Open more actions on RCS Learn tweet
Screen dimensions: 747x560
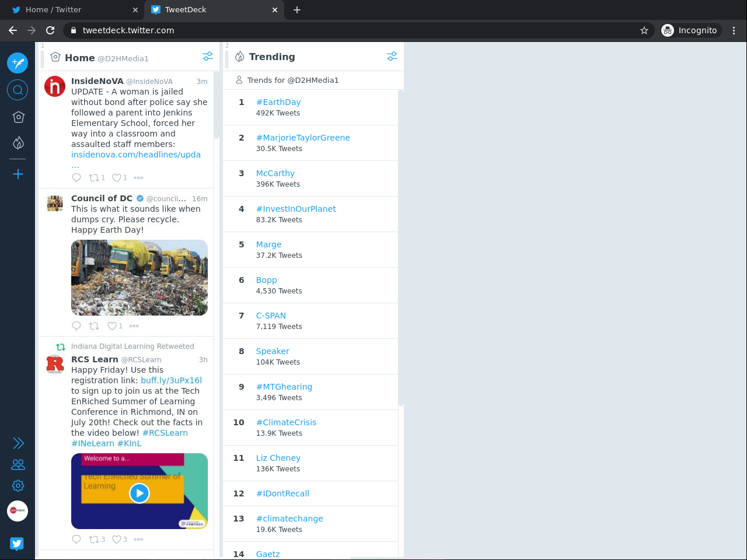coord(138,540)
